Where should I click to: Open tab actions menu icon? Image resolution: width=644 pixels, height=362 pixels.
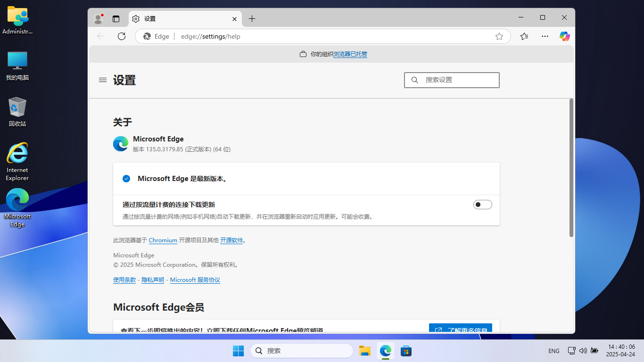pos(116,19)
